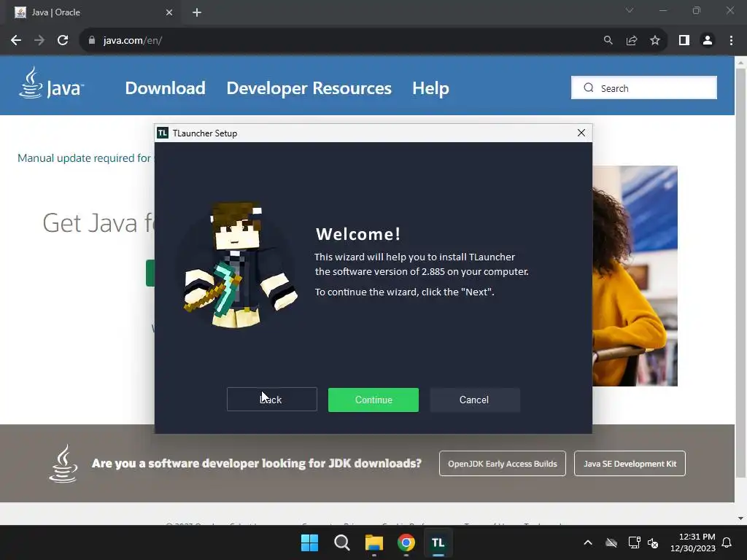
Task: Click the Search field on java.com
Action: pyautogui.click(x=644, y=87)
